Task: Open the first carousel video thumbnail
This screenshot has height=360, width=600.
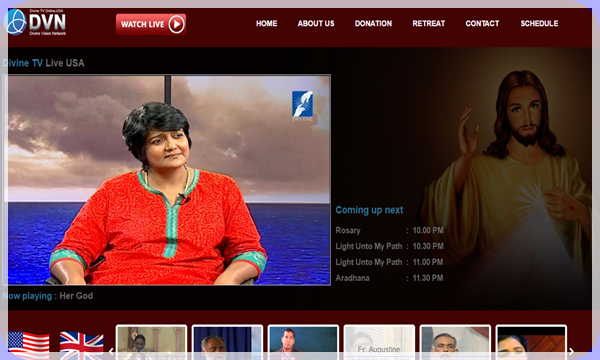Action: click(151, 342)
